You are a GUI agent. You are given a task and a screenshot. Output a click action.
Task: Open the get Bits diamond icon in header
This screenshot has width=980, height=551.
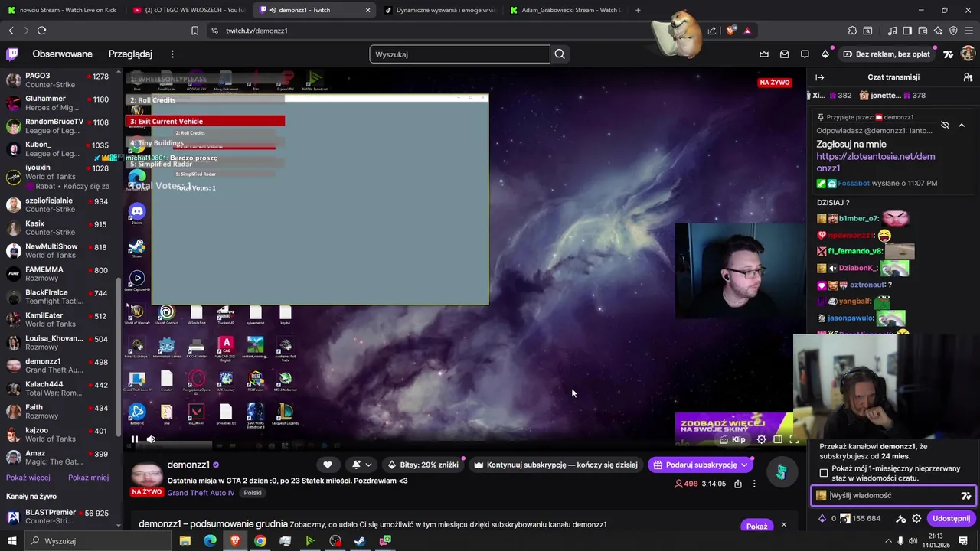[x=825, y=54]
